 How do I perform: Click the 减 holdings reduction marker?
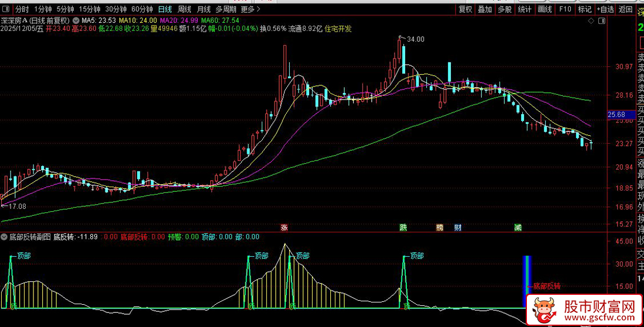pos(518,228)
